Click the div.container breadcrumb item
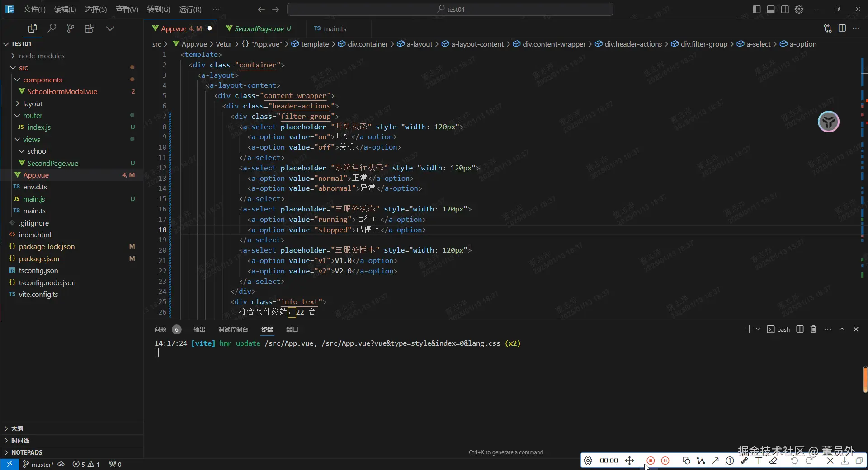The height and width of the screenshot is (470, 868). (363, 44)
